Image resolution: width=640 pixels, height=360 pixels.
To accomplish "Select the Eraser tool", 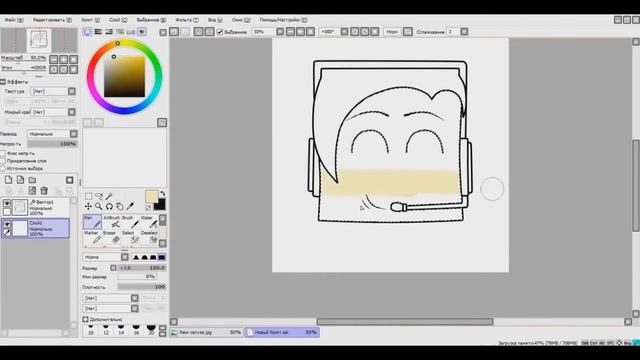I will pos(111,237).
